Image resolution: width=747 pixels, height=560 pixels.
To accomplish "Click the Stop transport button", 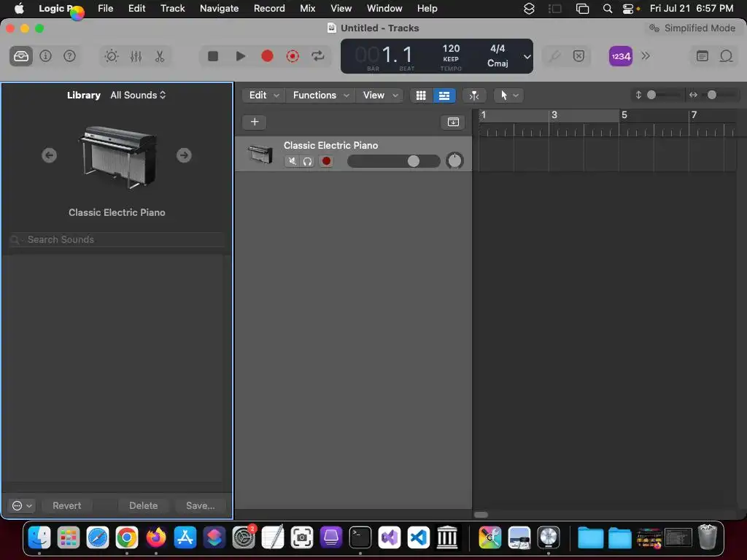I will click(x=213, y=56).
